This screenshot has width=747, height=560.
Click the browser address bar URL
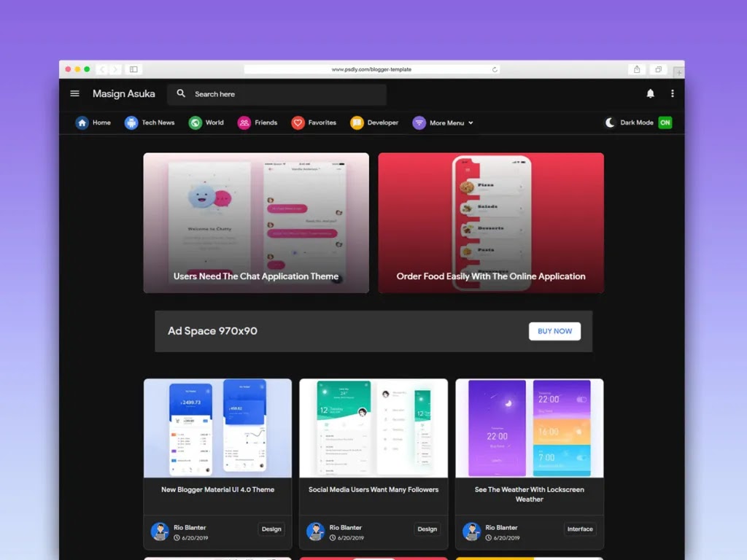pyautogui.click(x=371, y=69)
